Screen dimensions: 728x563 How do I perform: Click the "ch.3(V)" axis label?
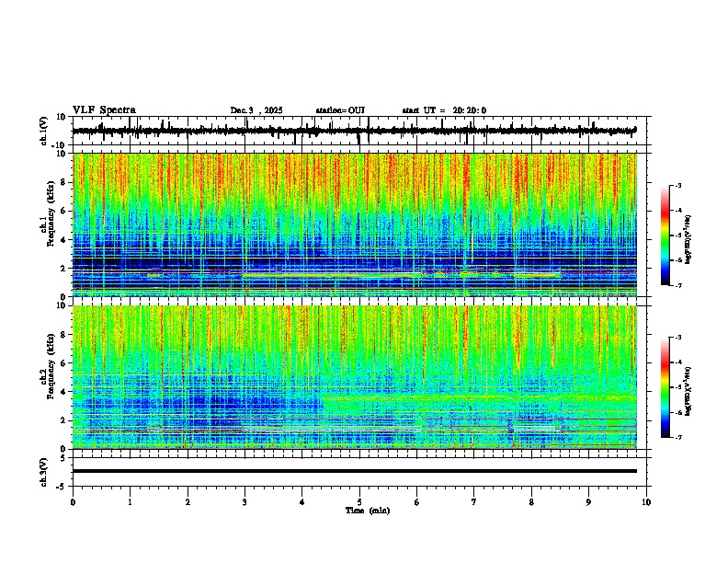(x=44, y=473)
